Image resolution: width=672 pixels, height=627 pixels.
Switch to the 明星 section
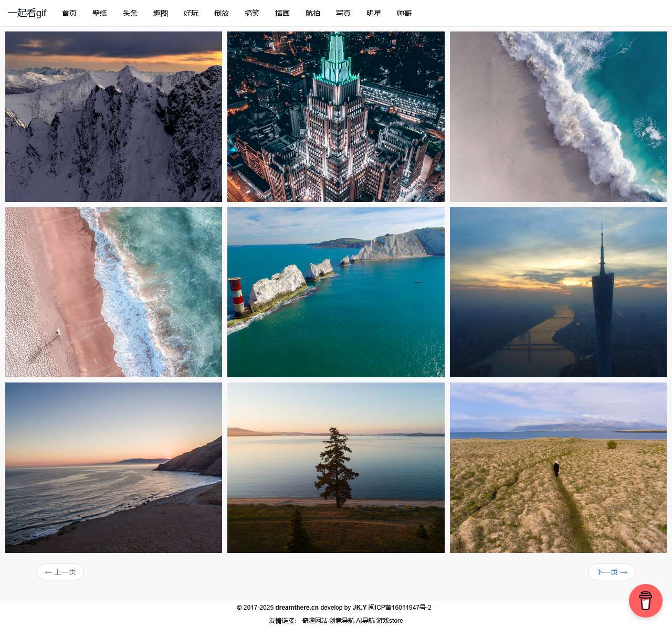tap(374, 13)
